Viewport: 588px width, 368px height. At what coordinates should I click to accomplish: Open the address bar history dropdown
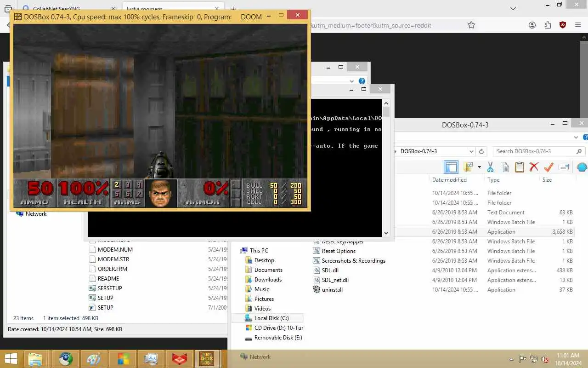coord(471,151)
